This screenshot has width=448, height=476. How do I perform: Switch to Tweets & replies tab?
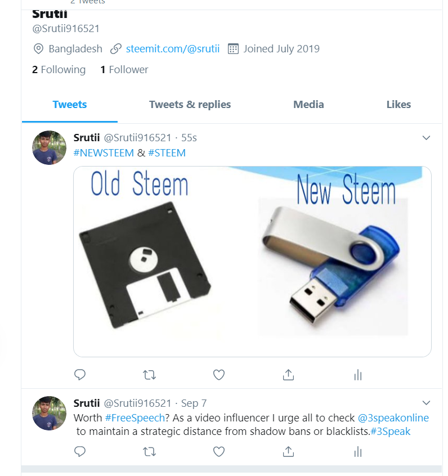point(190,105)
